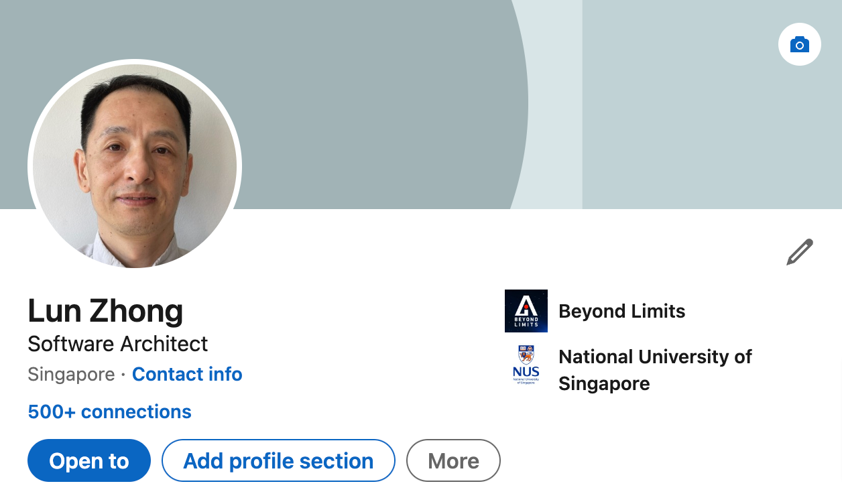The image size is (842, 504).
Task: Open the Contact info link
Action: [187, 374]
